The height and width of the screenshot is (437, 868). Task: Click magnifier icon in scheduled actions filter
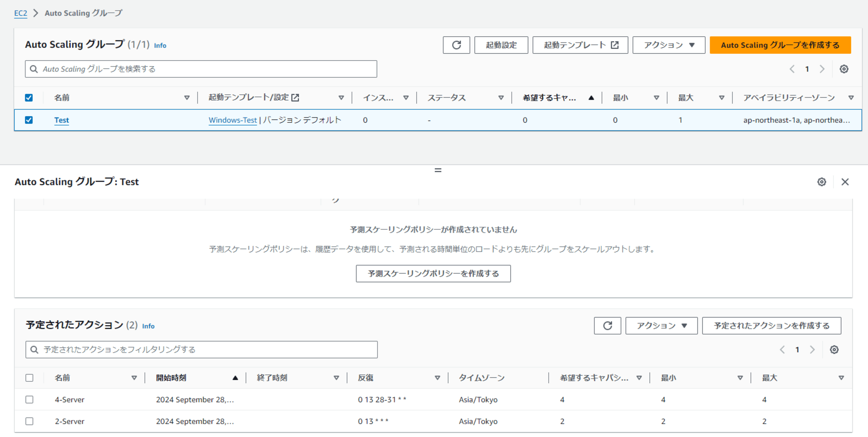point(34,349)
